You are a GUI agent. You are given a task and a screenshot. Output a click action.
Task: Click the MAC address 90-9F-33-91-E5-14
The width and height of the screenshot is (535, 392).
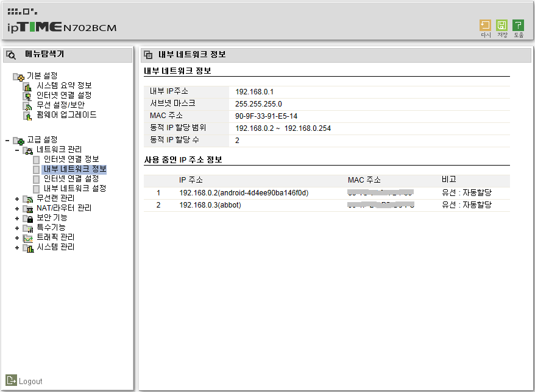[x=266, y=116]
